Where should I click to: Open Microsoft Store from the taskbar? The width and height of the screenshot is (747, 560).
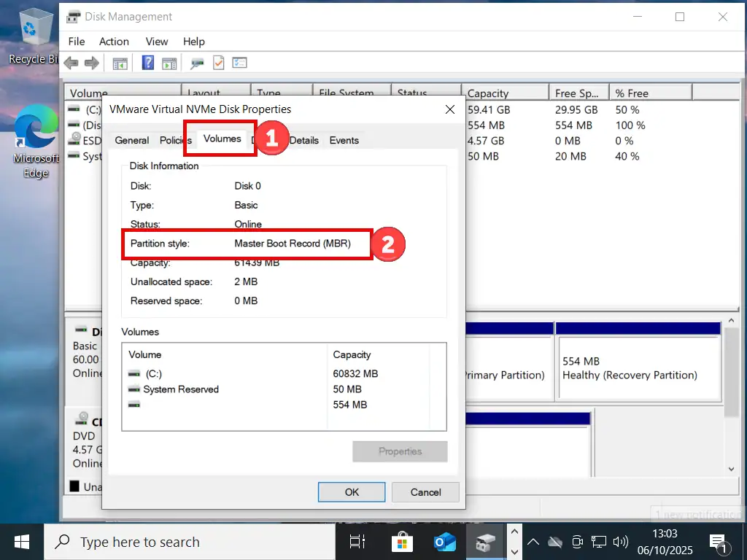coord(400,542)
